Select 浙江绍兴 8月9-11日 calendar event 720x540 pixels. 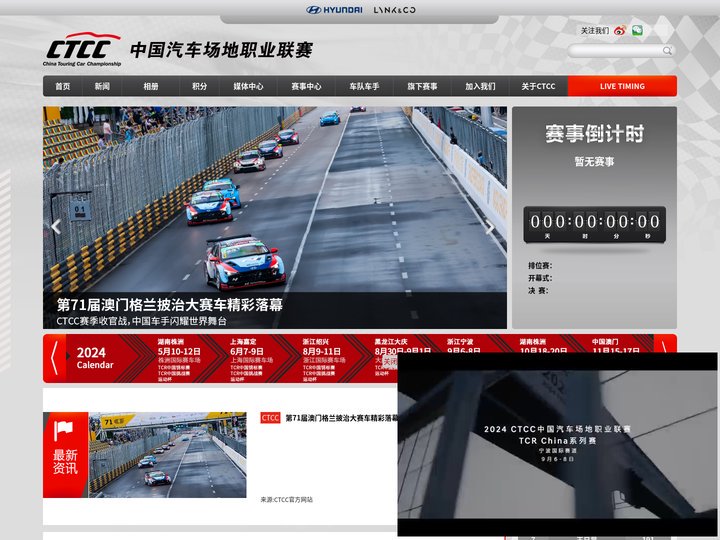click(x=324, y=360)
